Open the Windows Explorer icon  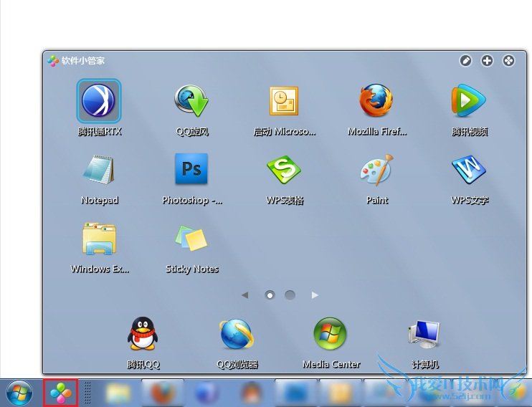100,239
